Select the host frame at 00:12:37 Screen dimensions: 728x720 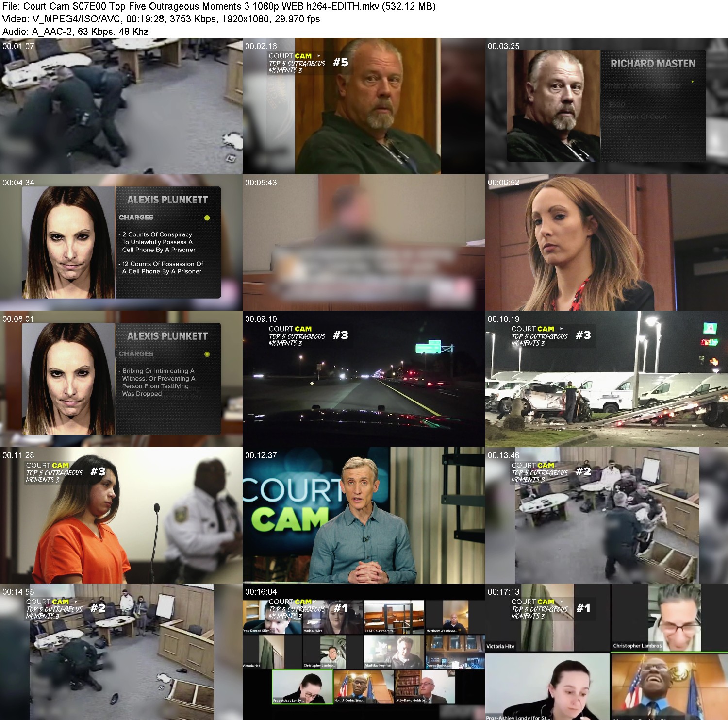point(364,516)
